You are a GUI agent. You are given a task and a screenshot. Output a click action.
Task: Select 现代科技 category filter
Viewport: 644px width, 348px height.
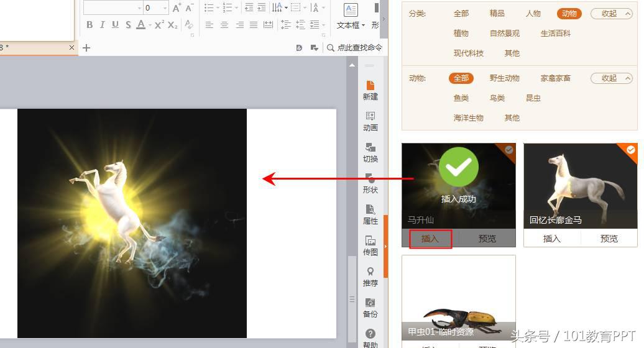click(468, 53)
